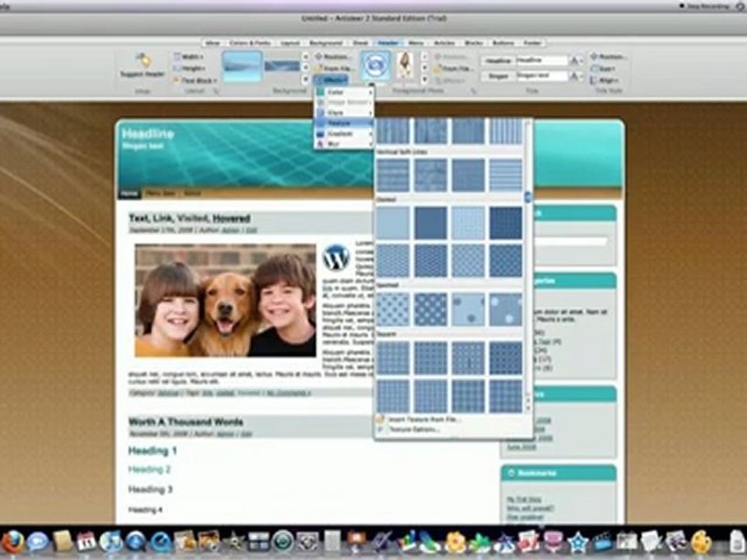Image resolution: width=747 pixels, height=560 pixels.
Task: Click background From File button
Action: point(333,68)
